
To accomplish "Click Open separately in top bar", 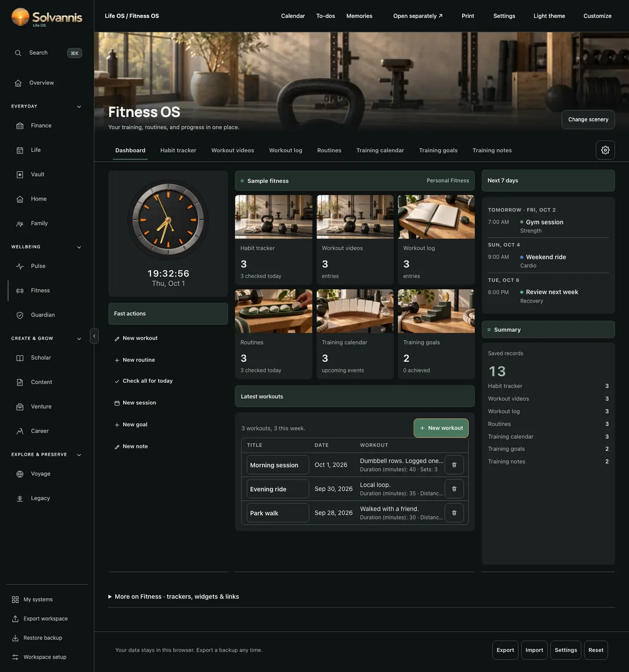I will pyautogui.click(x=418, y=16).
